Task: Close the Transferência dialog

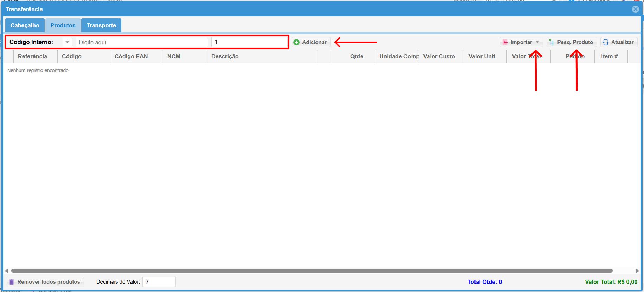Action: [x=635, y=9]
